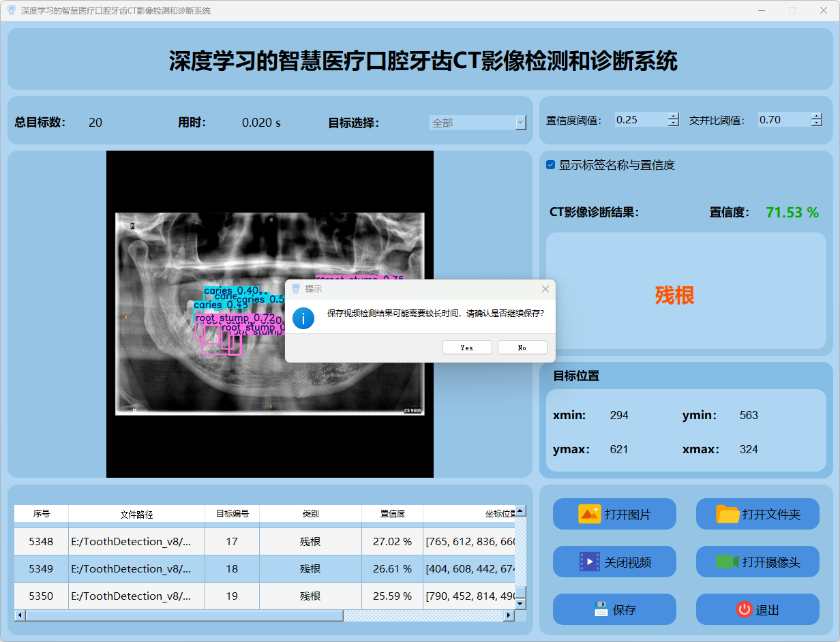Click the 打开摄像头 camera icon
The height and width of the screenshot is (642, 840).
[727, 562]
